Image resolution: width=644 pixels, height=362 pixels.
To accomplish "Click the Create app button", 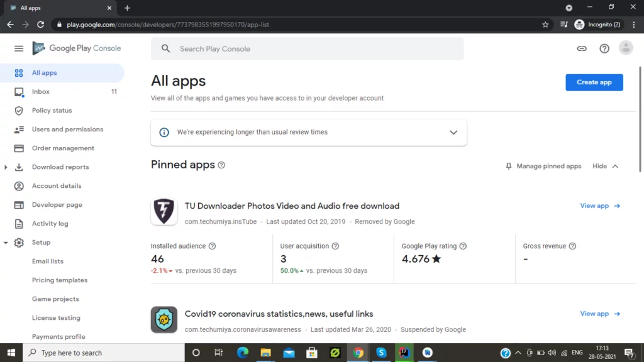I will [594, 82].
